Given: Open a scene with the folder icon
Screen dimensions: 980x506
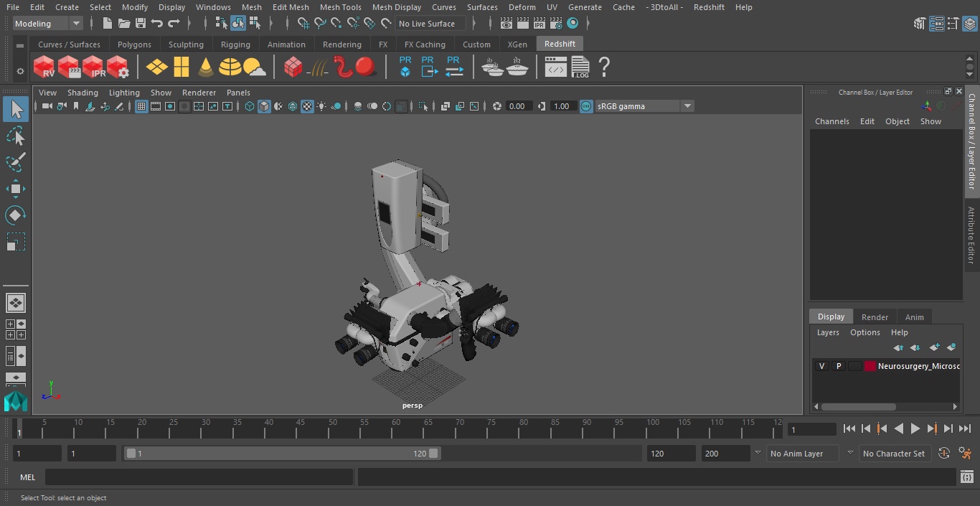Looking at the screenshot, I should (124, 24).
